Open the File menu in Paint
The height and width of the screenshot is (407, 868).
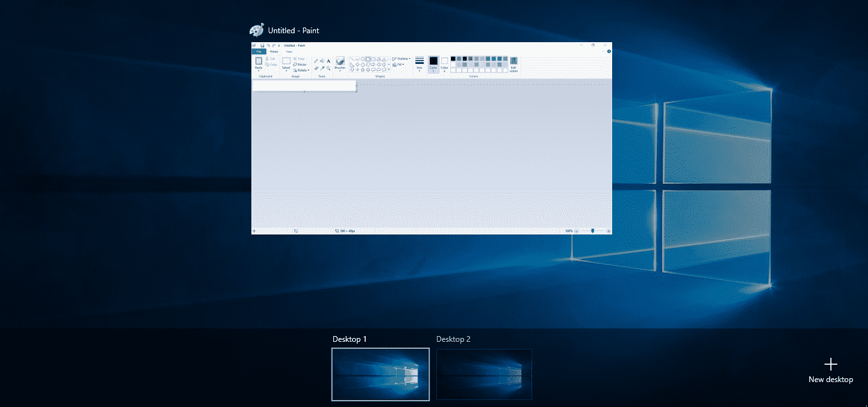point(259,52)
